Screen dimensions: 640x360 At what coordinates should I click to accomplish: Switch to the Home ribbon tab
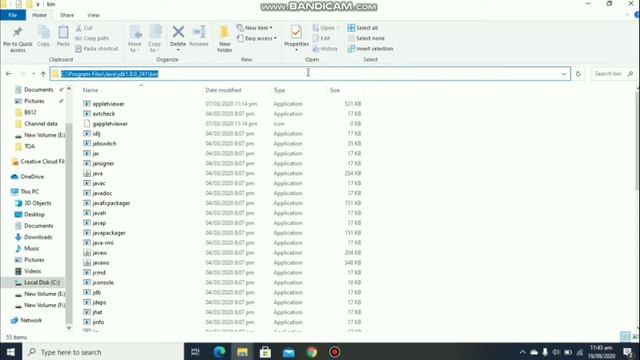coord(40,15)
